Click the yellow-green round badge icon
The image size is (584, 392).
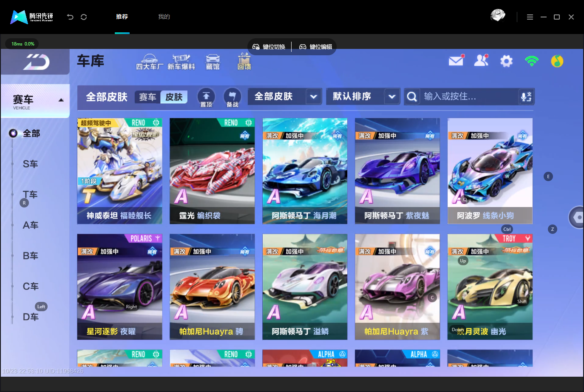[x=557, y=61]
